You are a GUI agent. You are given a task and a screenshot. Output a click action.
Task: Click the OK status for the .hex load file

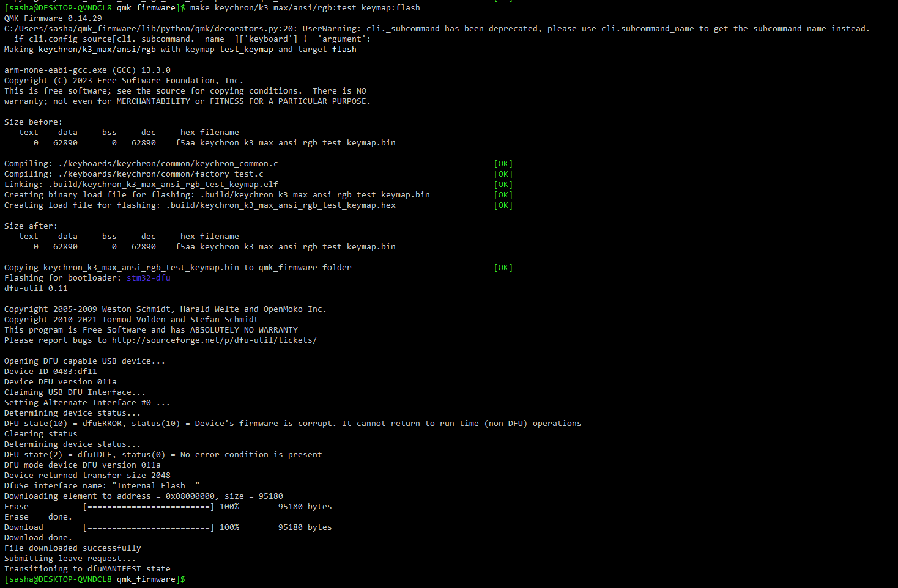click(503, 205)
